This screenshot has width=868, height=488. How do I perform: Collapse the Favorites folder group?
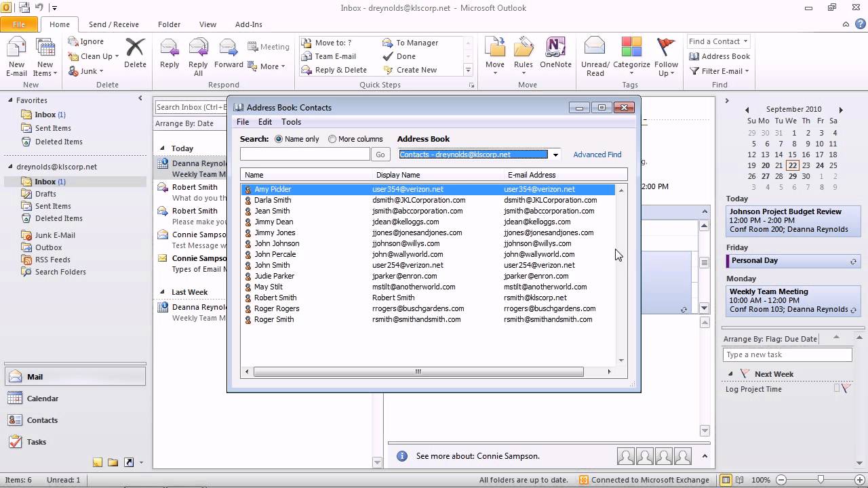click(x=11, y=100)
